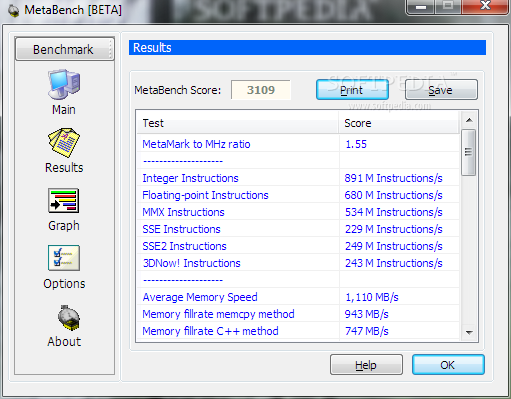Click the Score column header
Viewport: 511px width, 399px height.
(399, 123)
